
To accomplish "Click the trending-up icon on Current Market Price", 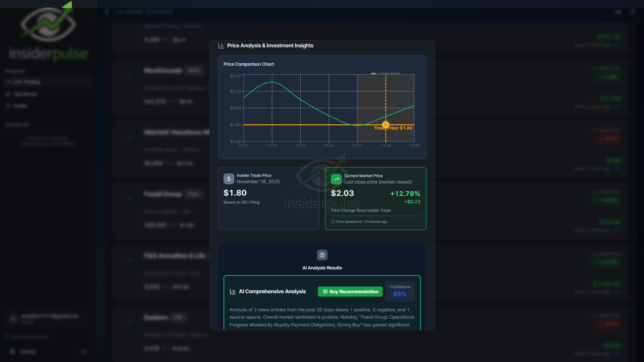I will (336, 179).
